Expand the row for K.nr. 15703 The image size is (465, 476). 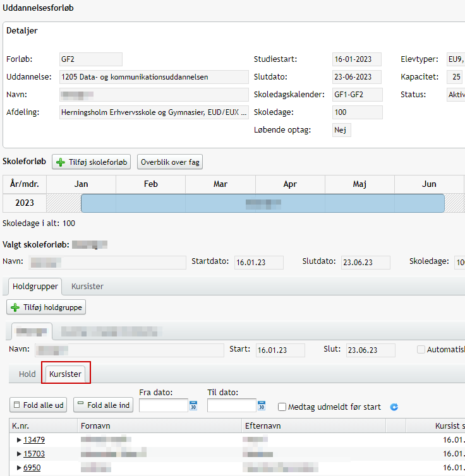pyautogui.click(x=19, y=453)
